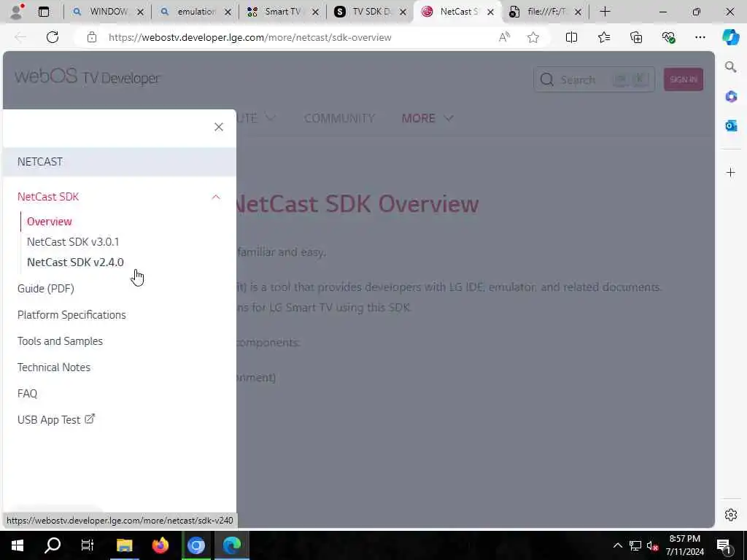Screen dimensions: 747x560
Task: Open File Explorer from taskbar
Action: click(x=124, y=545)
